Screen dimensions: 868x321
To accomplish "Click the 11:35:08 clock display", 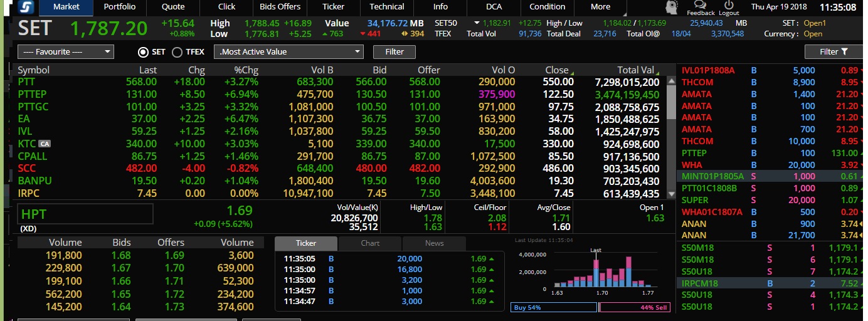I will (x=837, y=8).
